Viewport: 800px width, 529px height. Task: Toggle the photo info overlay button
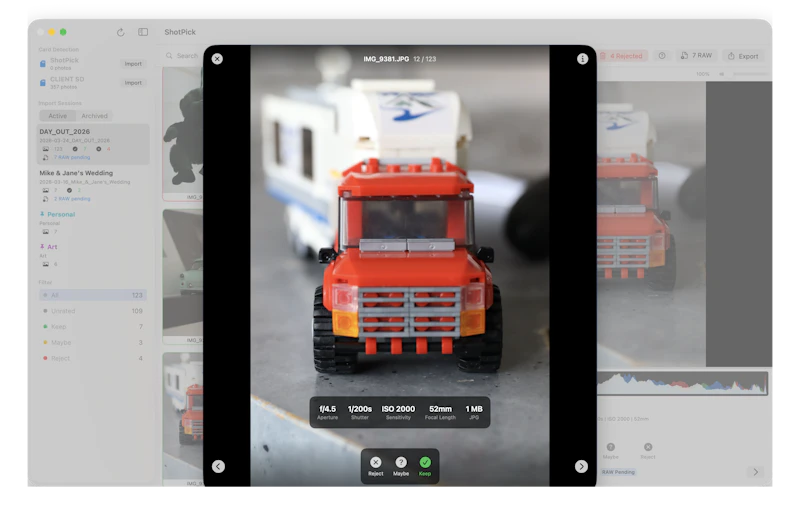[582, 59]
